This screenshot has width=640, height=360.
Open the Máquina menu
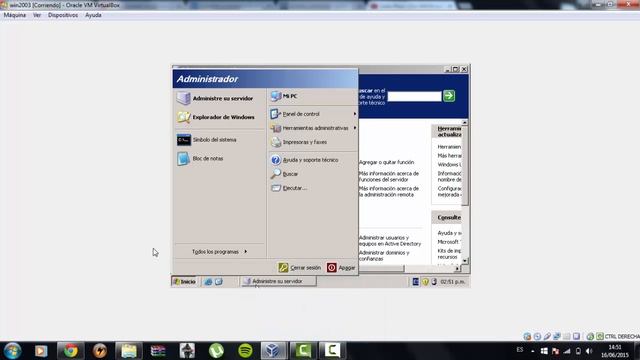click(x=15, y=15)
